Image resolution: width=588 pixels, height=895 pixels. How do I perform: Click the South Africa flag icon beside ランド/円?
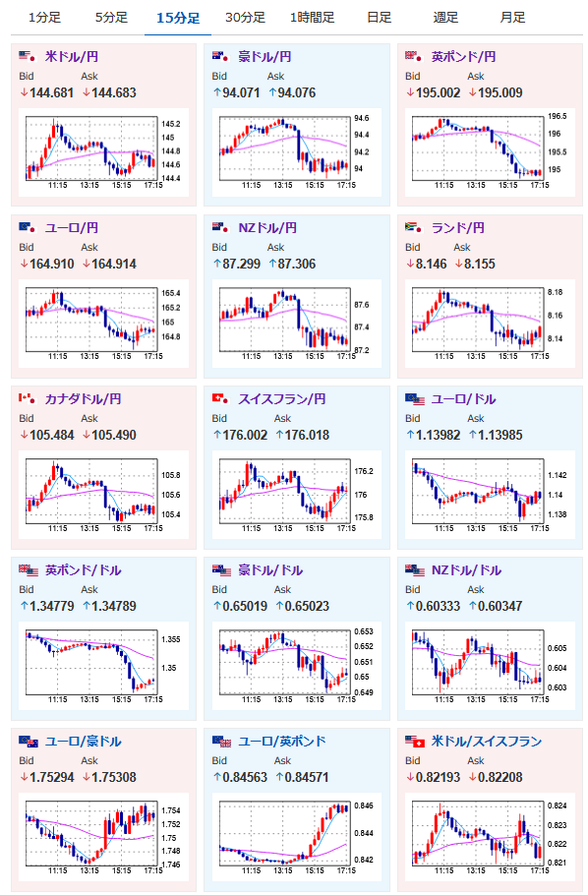point(413,227)
